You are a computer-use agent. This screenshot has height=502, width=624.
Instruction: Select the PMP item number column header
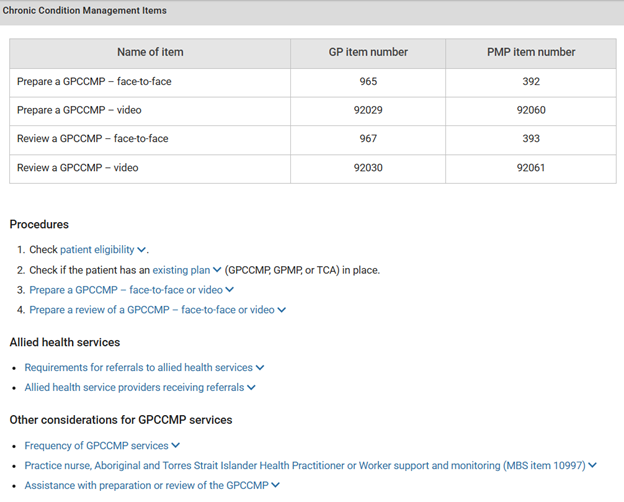pyautogui.click(x=530, y=53)
